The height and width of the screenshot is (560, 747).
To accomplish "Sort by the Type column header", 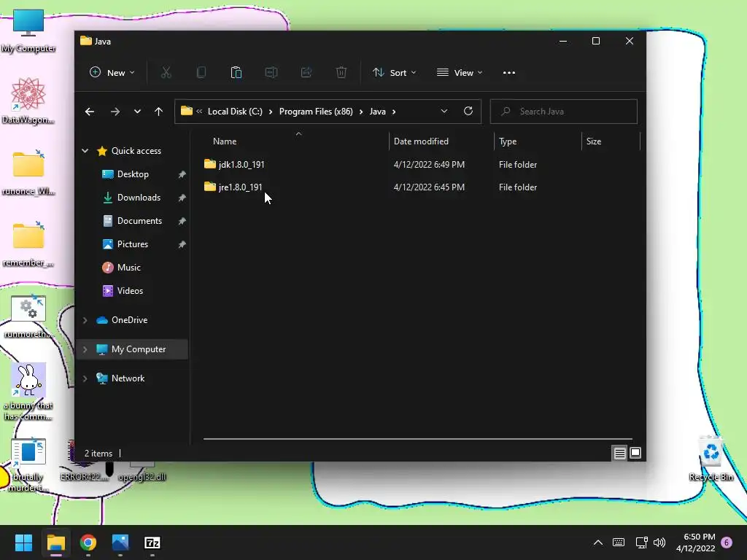I will [x=538, y=141].
